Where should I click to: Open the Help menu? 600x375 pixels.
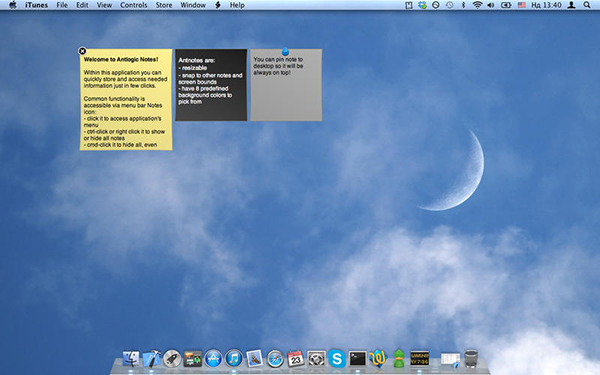point(237,5)
